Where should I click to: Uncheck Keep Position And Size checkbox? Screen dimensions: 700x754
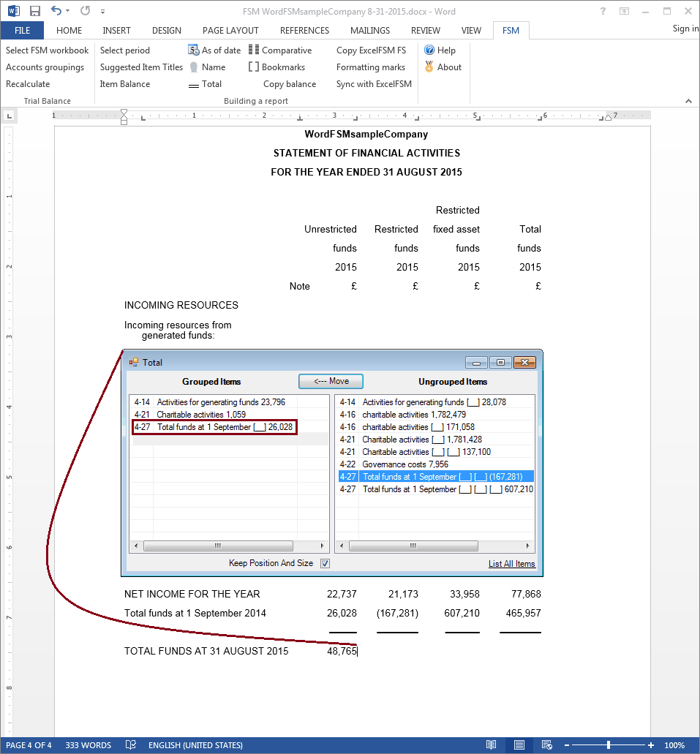tap(325, 564)
